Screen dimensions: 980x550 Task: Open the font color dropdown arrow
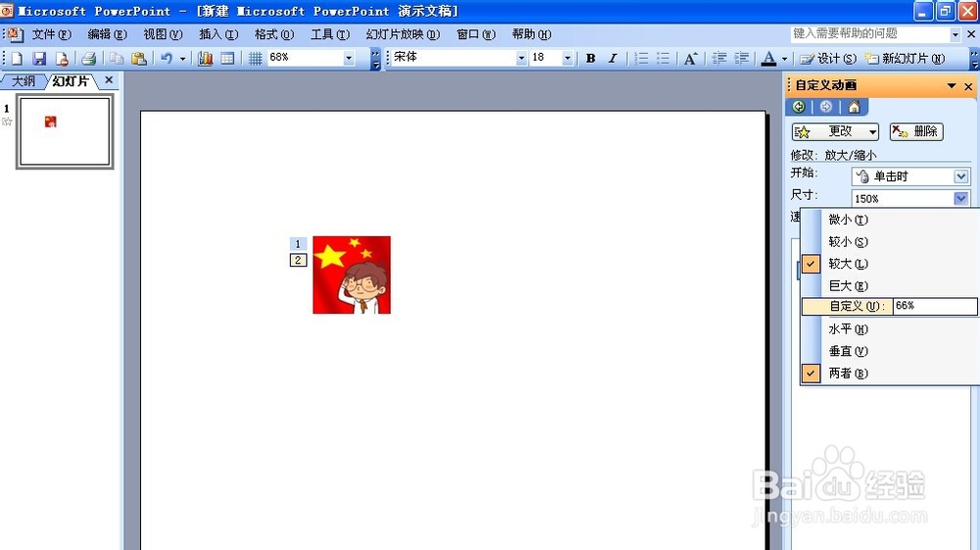[784, 58]
